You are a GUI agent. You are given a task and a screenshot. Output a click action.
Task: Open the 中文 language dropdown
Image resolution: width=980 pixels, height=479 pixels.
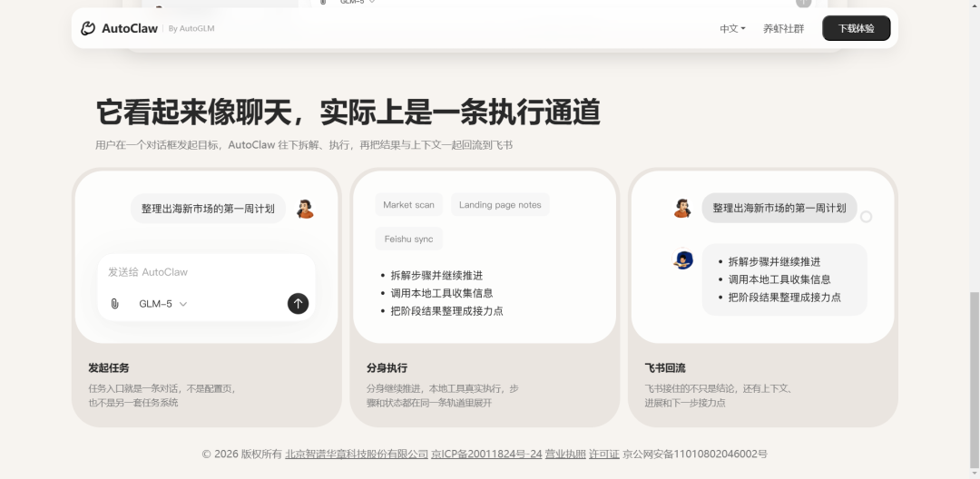732,29
